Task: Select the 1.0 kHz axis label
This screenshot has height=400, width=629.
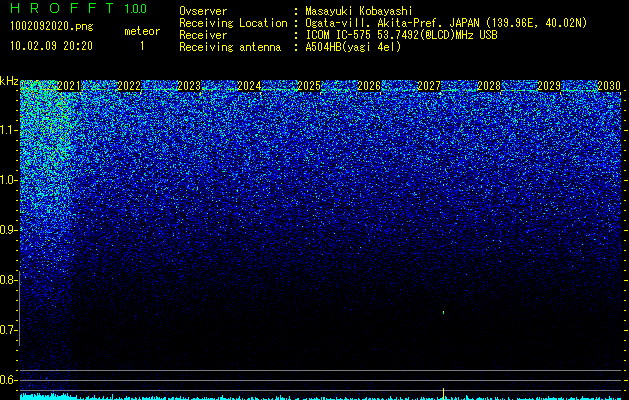Action: click(9, 180)
